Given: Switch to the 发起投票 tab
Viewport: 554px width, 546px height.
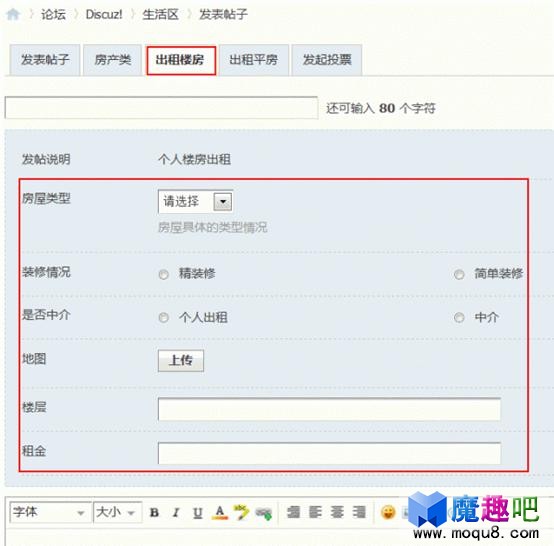Looking at the screenshot, I should 327,60.
